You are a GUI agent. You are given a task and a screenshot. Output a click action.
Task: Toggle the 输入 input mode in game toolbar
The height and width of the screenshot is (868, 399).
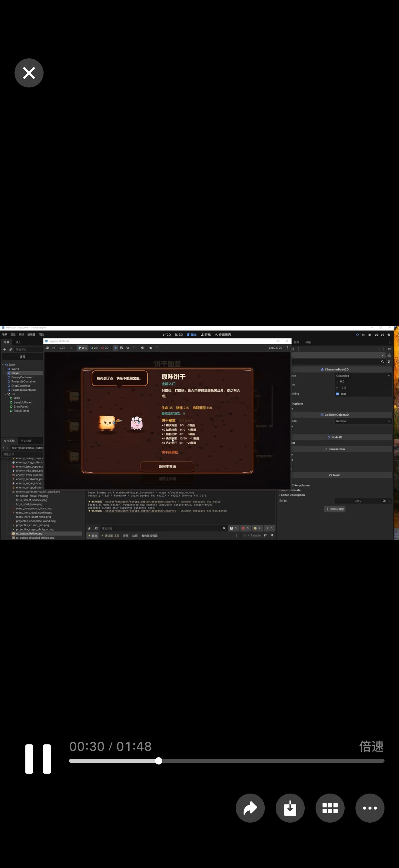point(83,348)
